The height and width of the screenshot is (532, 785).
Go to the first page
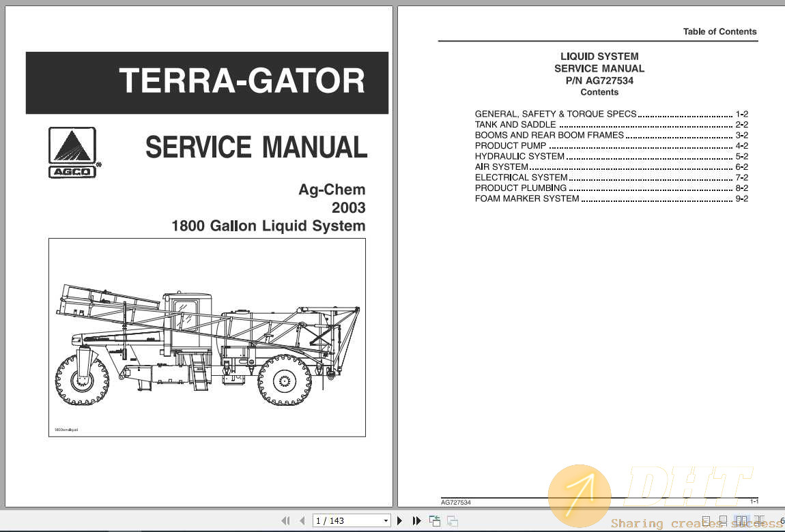(x=285, y=520)
